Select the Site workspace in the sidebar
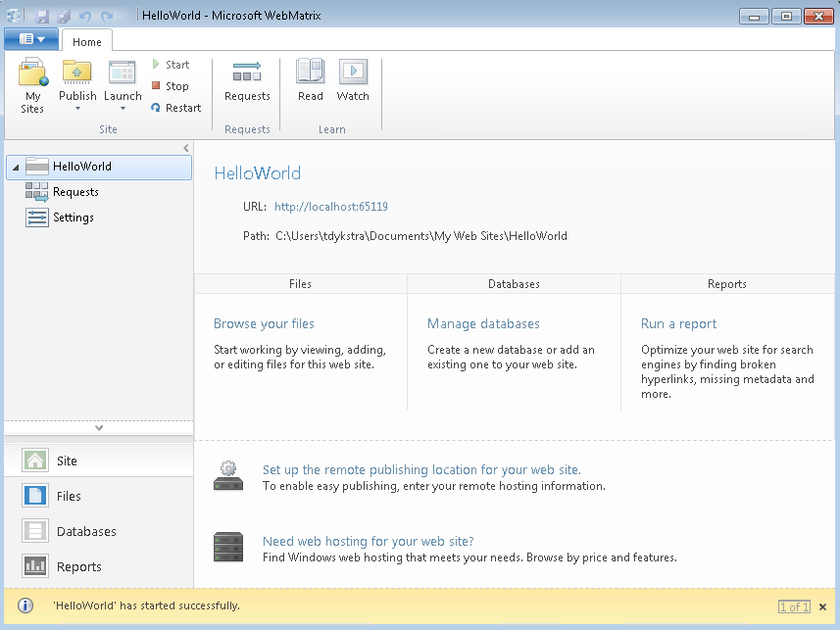Screen dimensions: 840x630 99,460
